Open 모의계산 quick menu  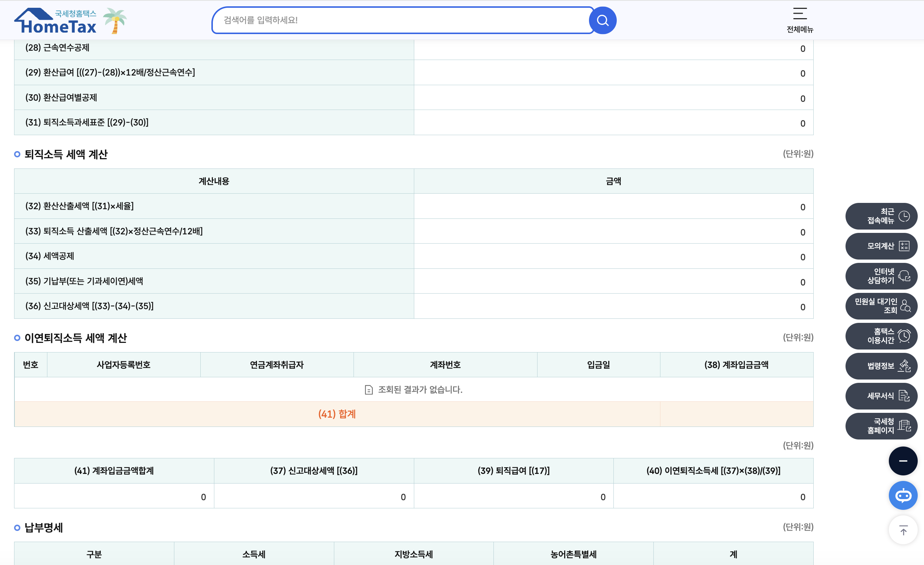click(x=881, y=246)
